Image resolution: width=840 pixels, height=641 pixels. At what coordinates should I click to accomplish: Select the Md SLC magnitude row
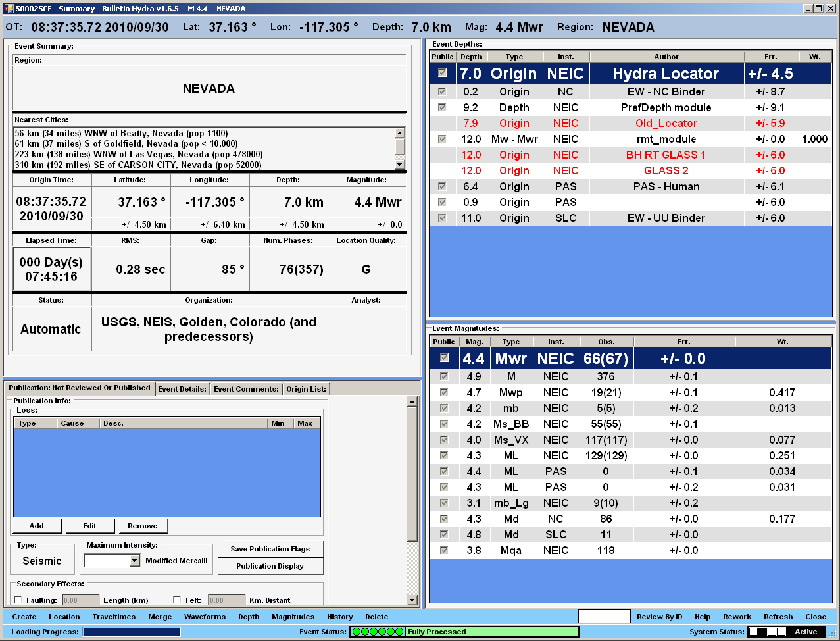(x=631, y=534)
